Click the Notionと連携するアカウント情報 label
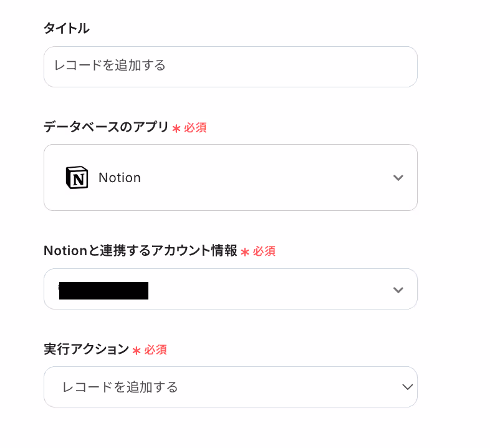The width and height of the screenshot is (490, 448). click(x=141, y=251)
